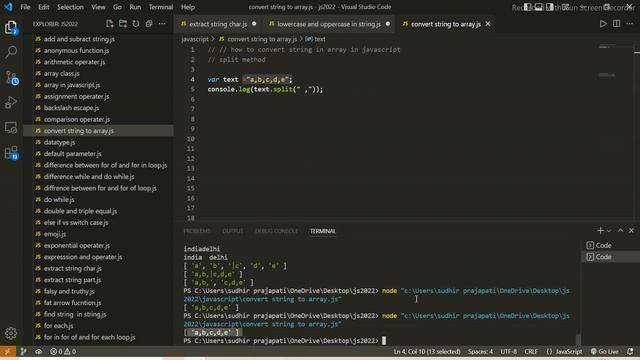Viewport: 640px width, 360px height.
Task: Click the terminal command prompt input
Action: coord(384,340)
